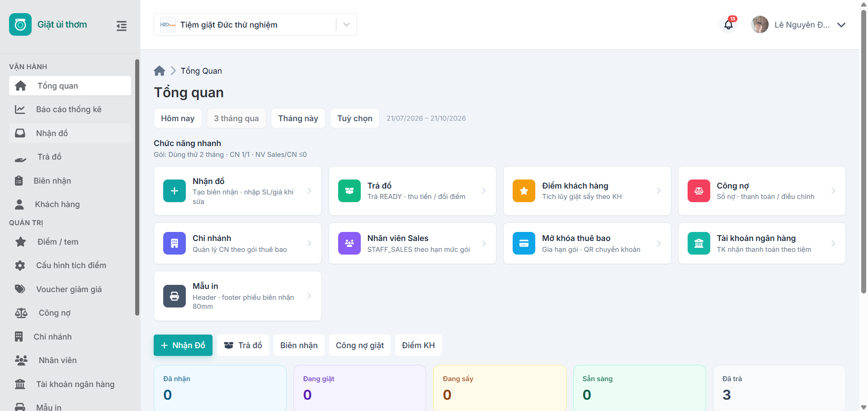Collapse sidebar with the menu toggle icon
The image size is (868, 411).
pyautogui.click(x=121, y=26)
